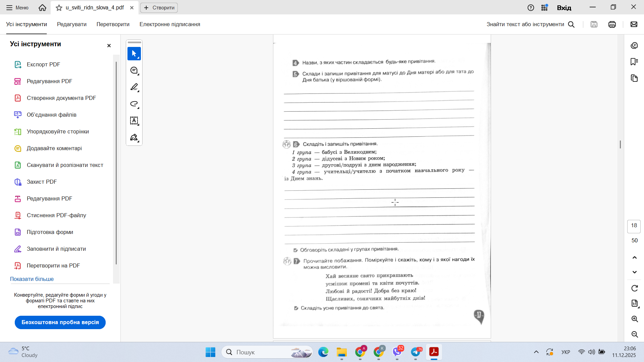Open the add comment tool
The height and width of the screenshot is (362, 644).
tap(134, 70)
